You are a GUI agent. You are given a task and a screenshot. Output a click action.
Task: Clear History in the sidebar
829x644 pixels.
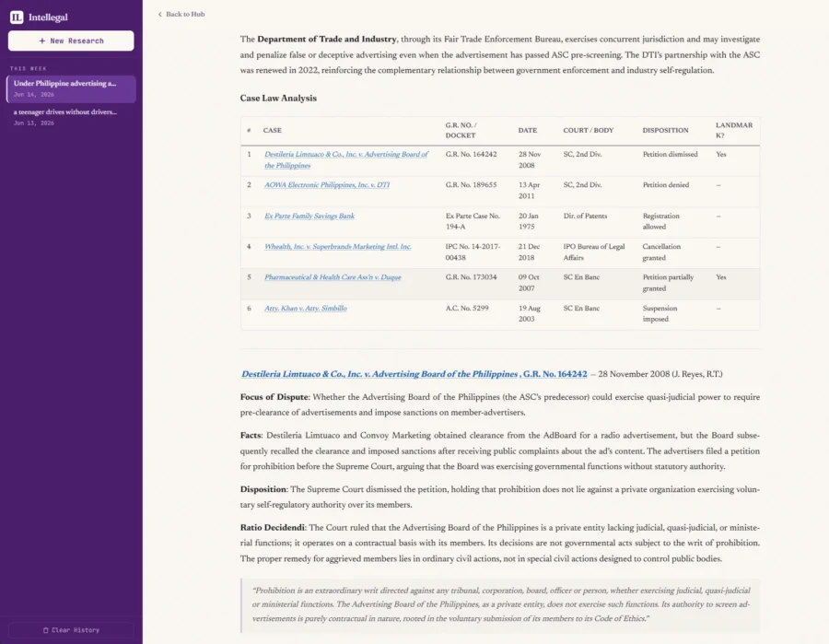point(71,630)
